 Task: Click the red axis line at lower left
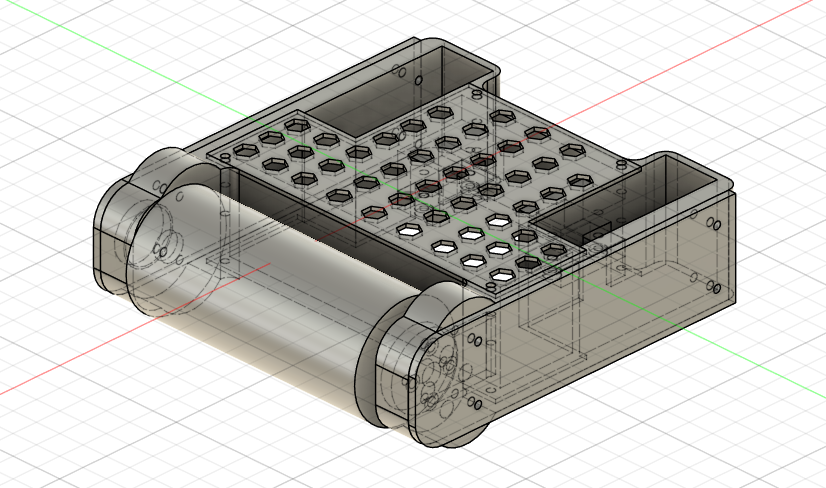[x=60, y=373]
